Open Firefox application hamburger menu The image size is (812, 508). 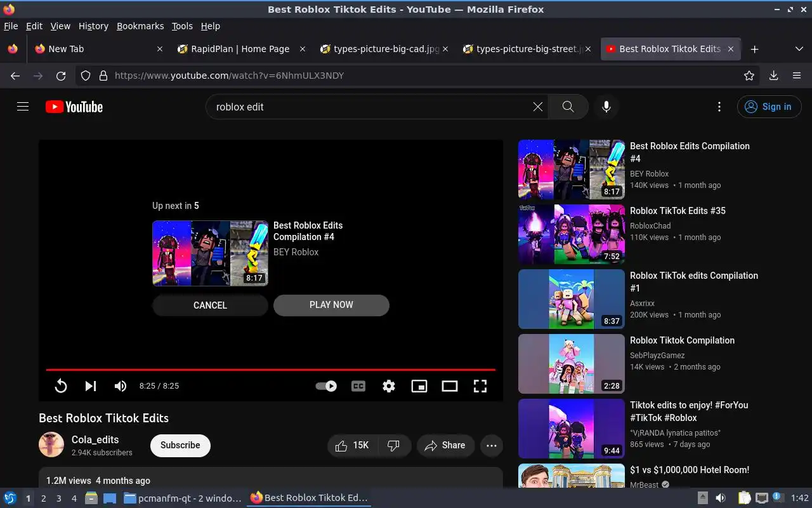pos(797,76)
